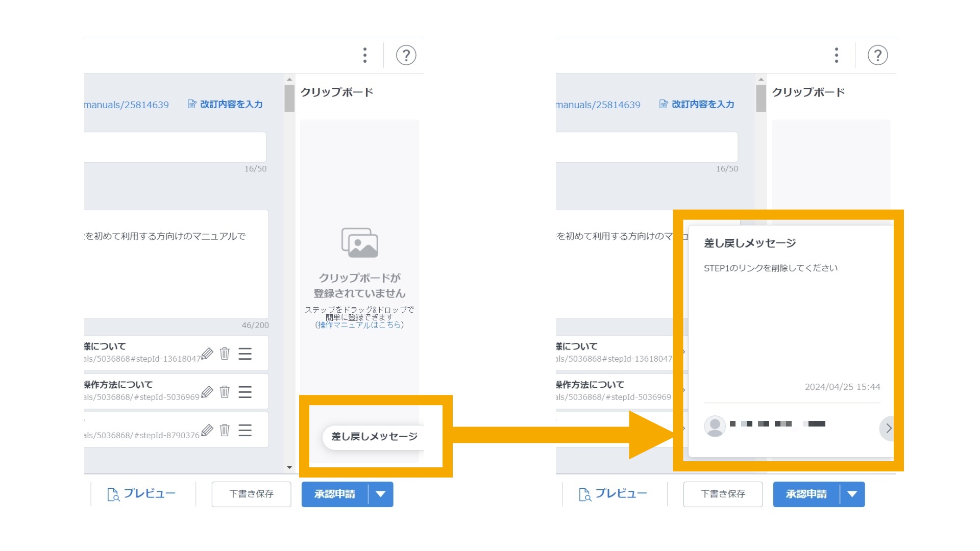
Task: Click help question mark in right panel
Action: [877, 55]
